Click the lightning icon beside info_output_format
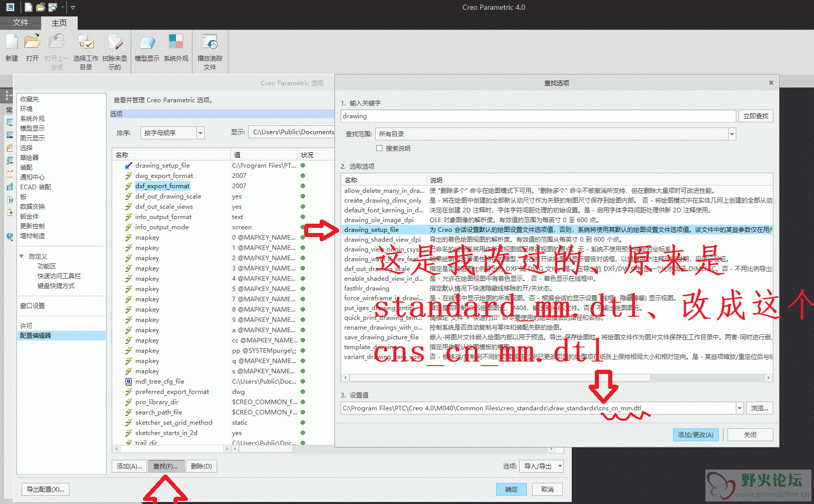 point(128,217)
